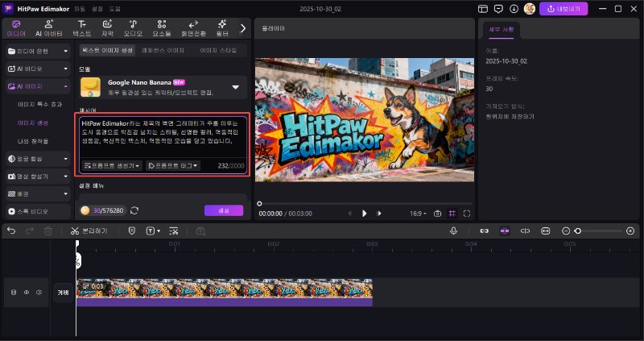This screenshot has width=644, height=341.
Task: Open the feedback message icon
Action: (498, 9)
